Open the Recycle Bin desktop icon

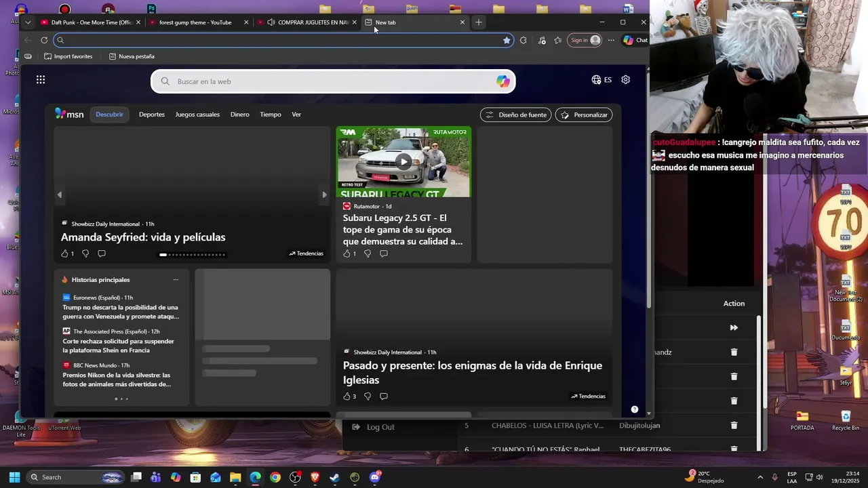pos(846,420)
